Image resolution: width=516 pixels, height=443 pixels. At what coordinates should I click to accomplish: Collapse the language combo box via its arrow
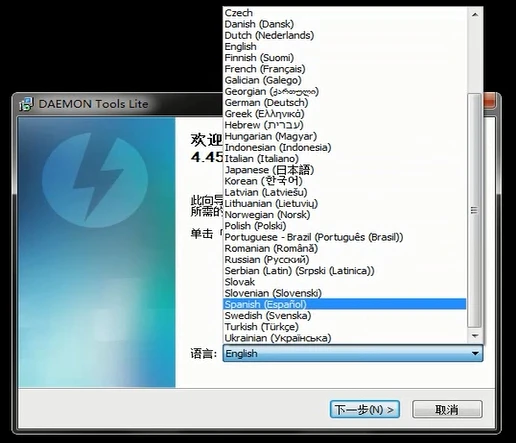(475, 353)
